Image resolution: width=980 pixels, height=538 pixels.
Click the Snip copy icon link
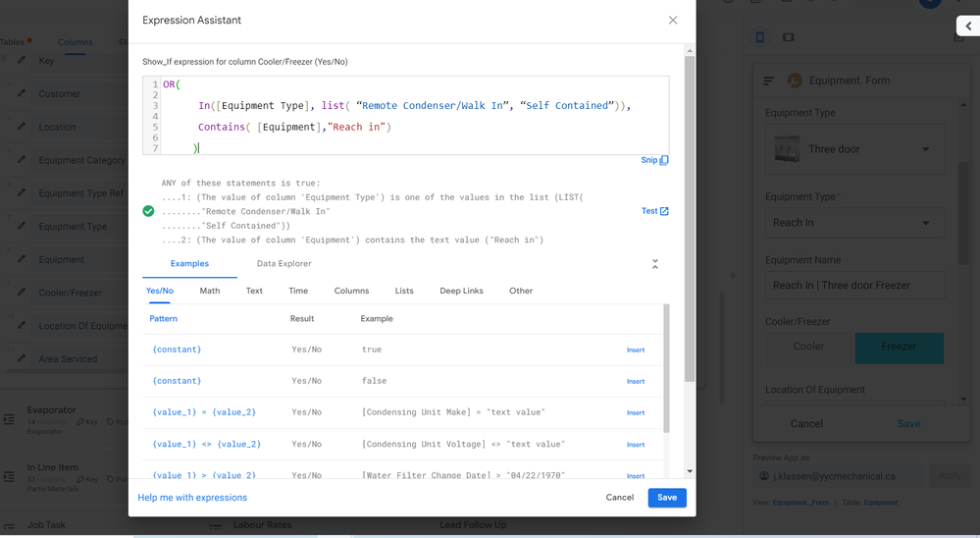[654, 160]
